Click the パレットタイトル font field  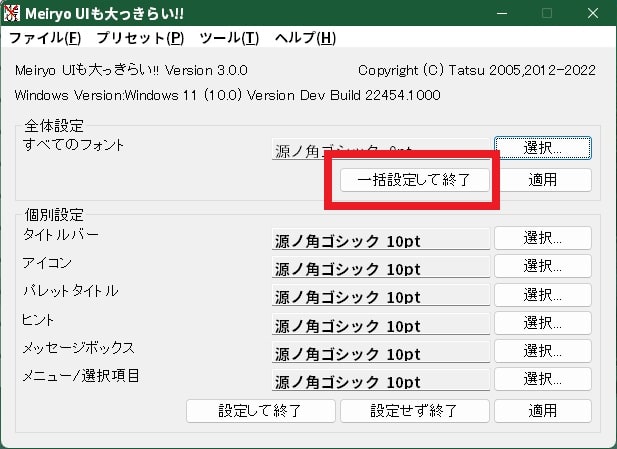click(381, 295)
